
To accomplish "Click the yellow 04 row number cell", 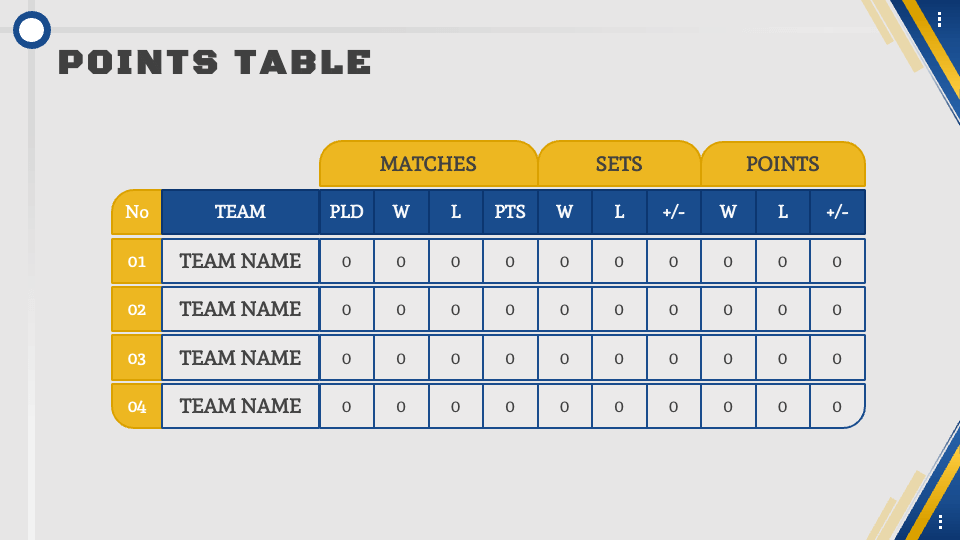I will click(x=137, y=406).
